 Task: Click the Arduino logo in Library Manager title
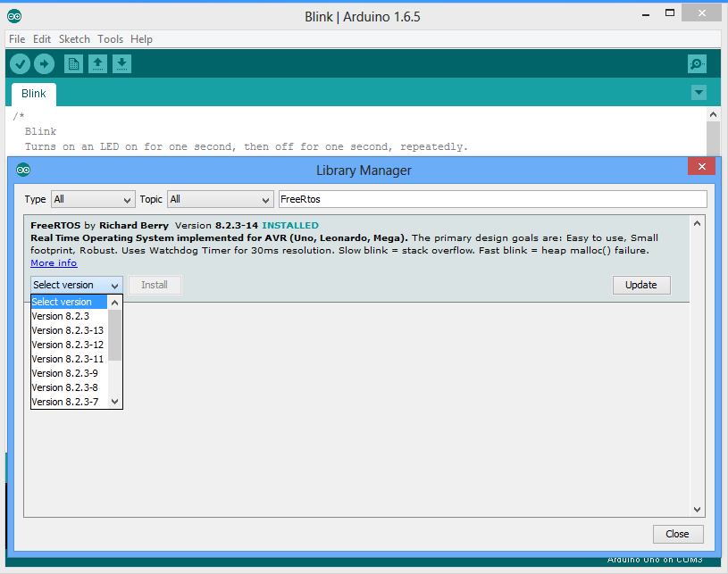pyautogui.click(x=23, y=170)
